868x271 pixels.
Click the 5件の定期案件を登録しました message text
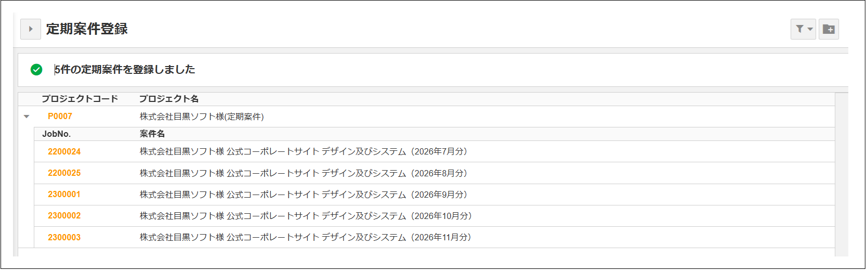click(x=125, y=70)
